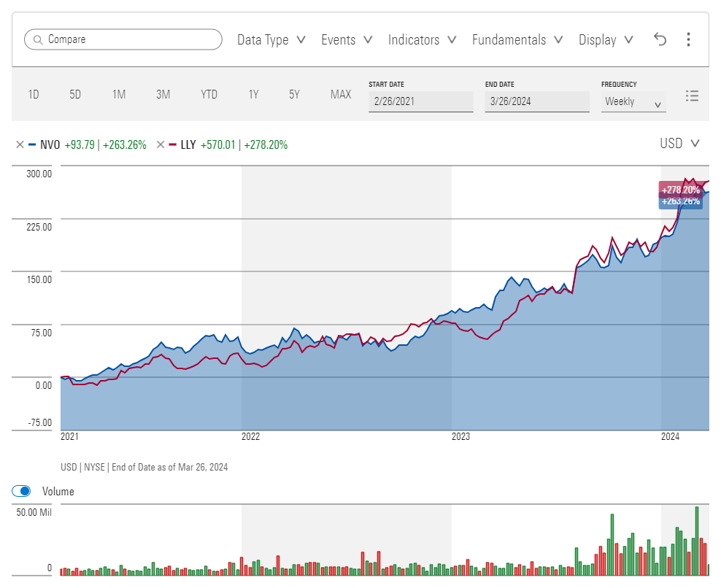Edit the End Date field 3/26/2024
This screenshot has height=588, width=721.
point(537,101)
